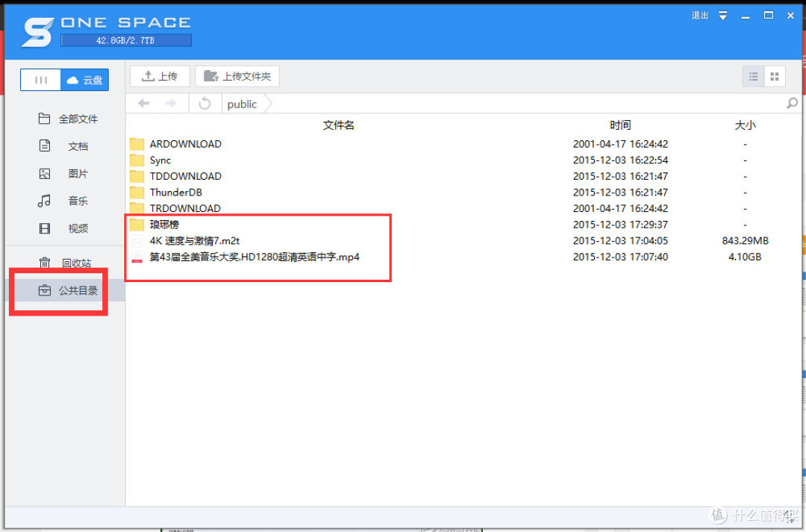Sort by 时间 column header

(x=620, y=125)
